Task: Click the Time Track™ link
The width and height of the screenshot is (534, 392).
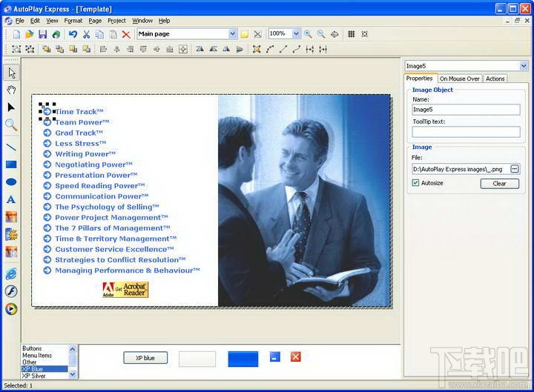Action: click(79, 112)
